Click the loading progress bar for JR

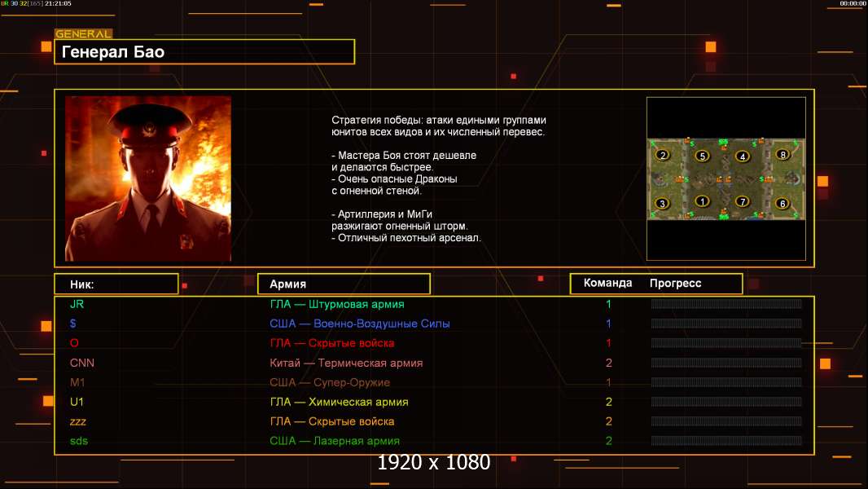[726, 303]
